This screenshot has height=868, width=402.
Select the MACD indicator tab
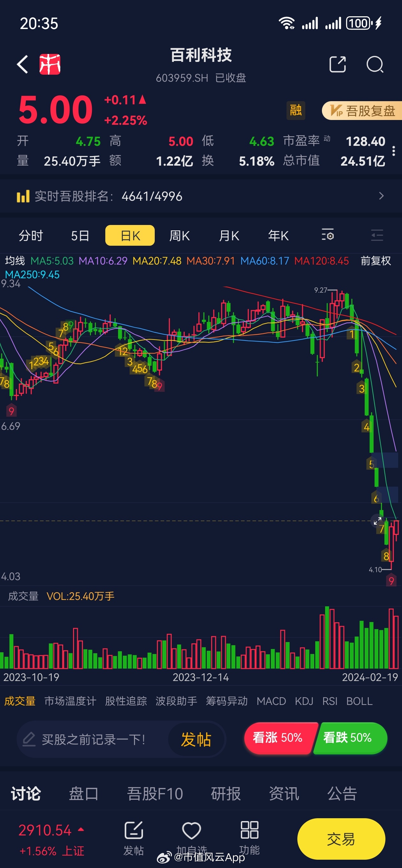point(271,701)
